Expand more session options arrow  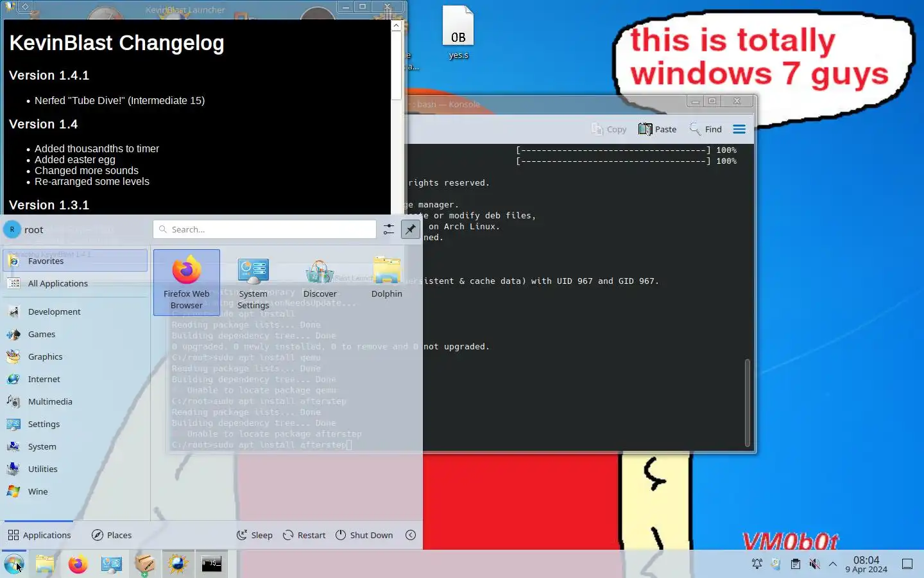point(411,535)
